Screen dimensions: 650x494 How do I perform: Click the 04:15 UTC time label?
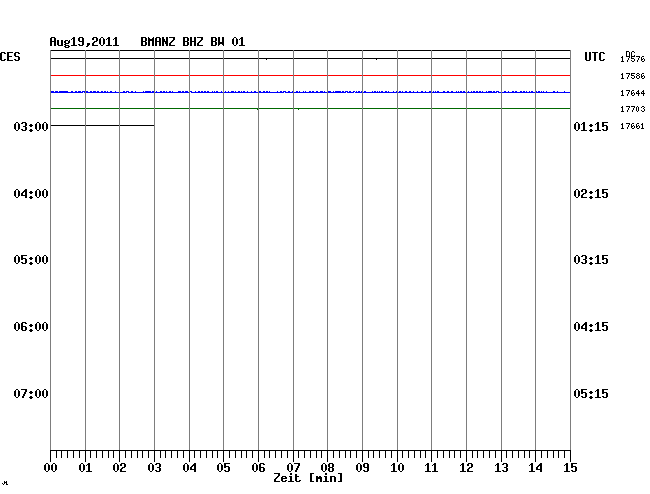pyautogui.click(x=591, y=327)
